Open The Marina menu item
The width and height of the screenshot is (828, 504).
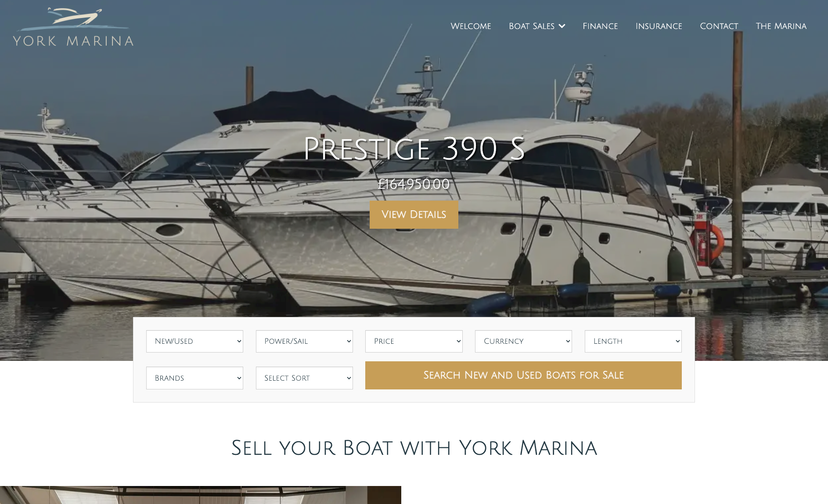point(781,26)
